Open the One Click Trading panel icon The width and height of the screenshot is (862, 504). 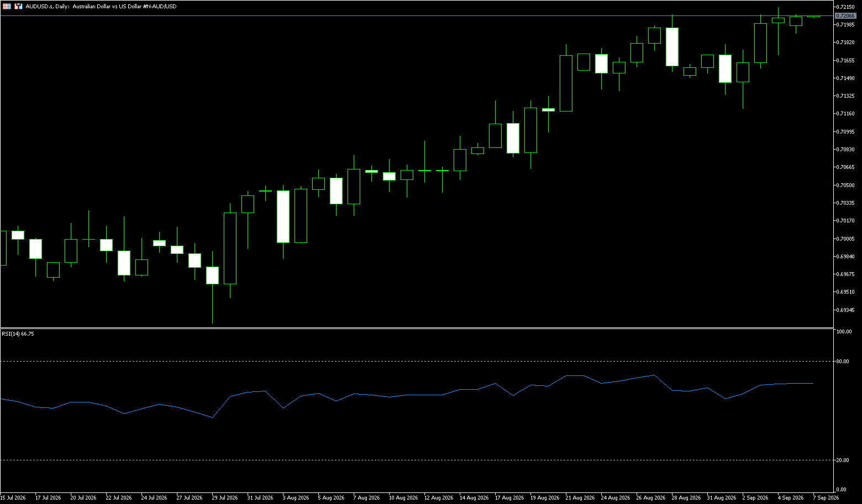pos(7,6)
